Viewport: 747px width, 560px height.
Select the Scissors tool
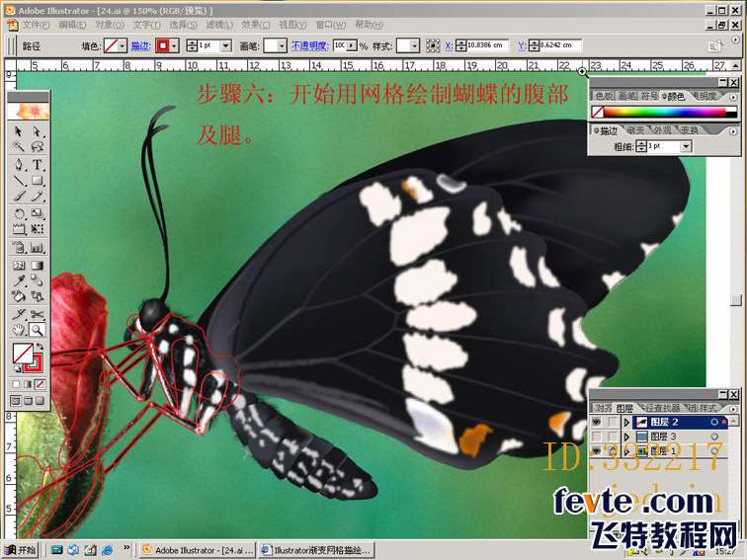pos(38,313)
